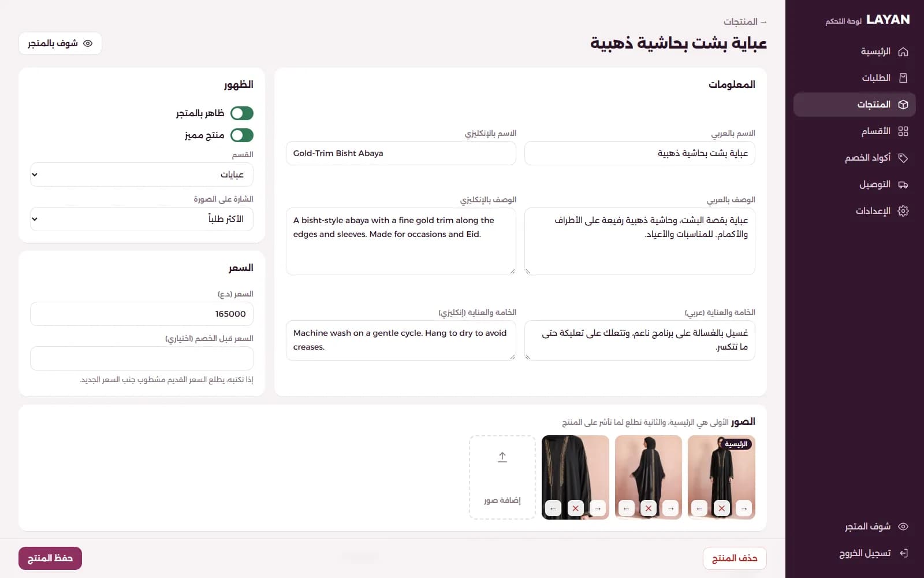
Task: Click the logout icon beside تسجيل الخروج
Action: [903, 553]
